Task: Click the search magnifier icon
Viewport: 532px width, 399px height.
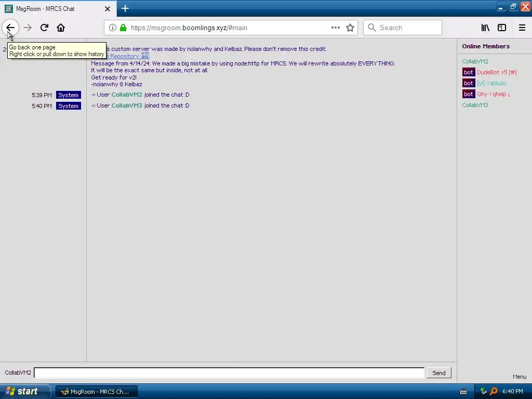Action: [372, 28]
